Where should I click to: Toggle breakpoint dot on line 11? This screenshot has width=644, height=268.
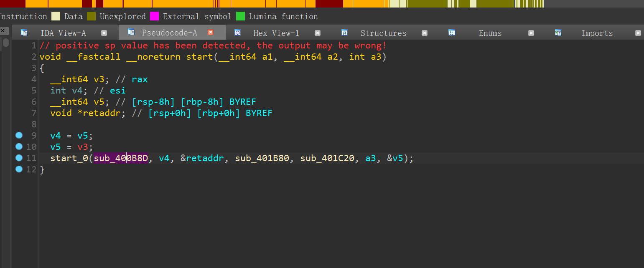19,158
